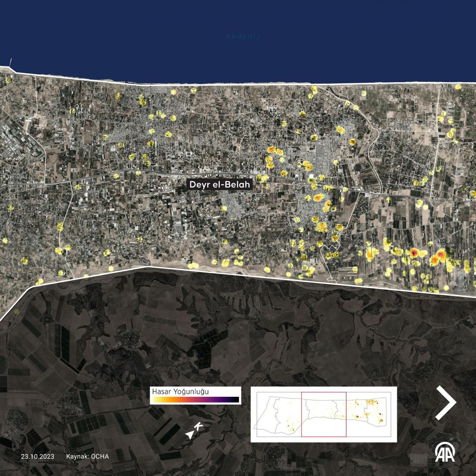Click the Akdeniz sea label

243,36
